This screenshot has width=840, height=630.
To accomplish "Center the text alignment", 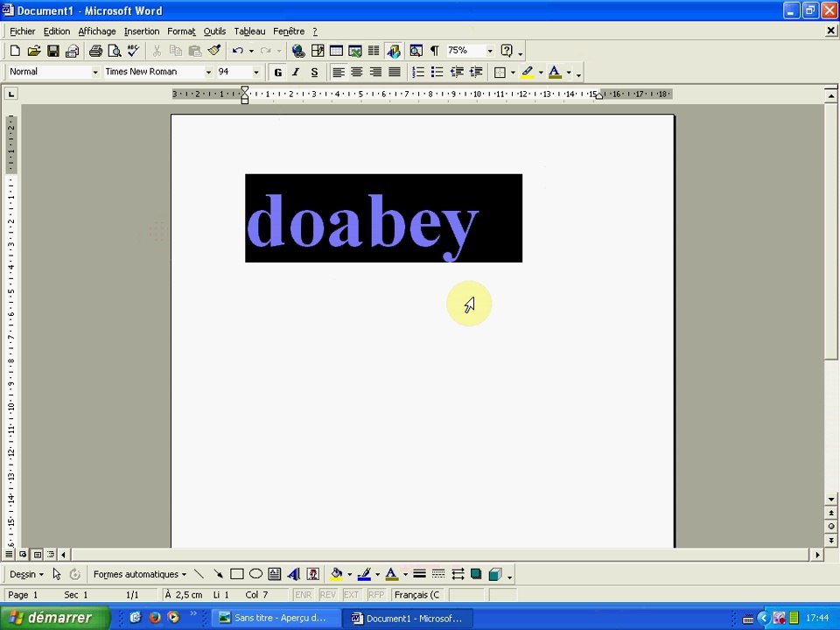I will pyautogui.click(x=357, y=73).
